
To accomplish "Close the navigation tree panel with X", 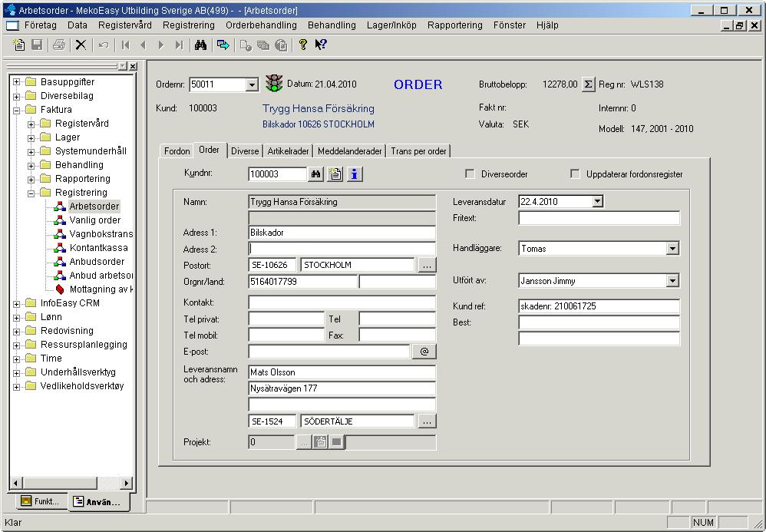I will tap(133, 66).
